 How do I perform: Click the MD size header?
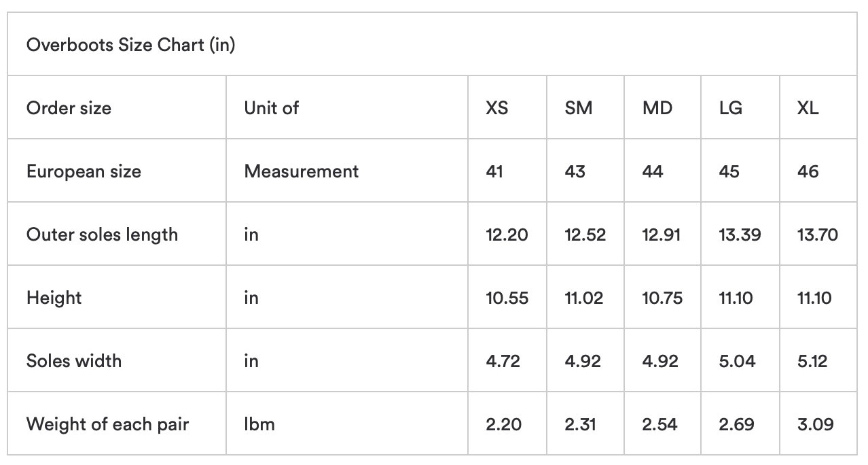pos(657,108)
